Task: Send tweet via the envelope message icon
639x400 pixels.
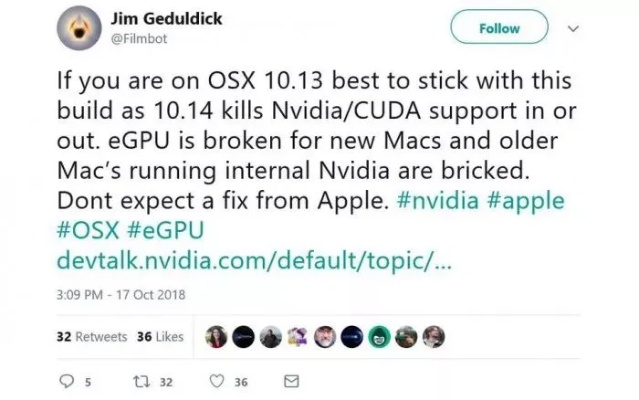Action: tap(291, 381)
